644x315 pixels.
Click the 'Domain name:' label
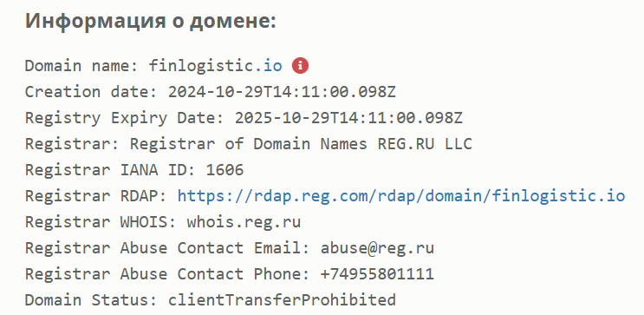[x=82, y=66]
